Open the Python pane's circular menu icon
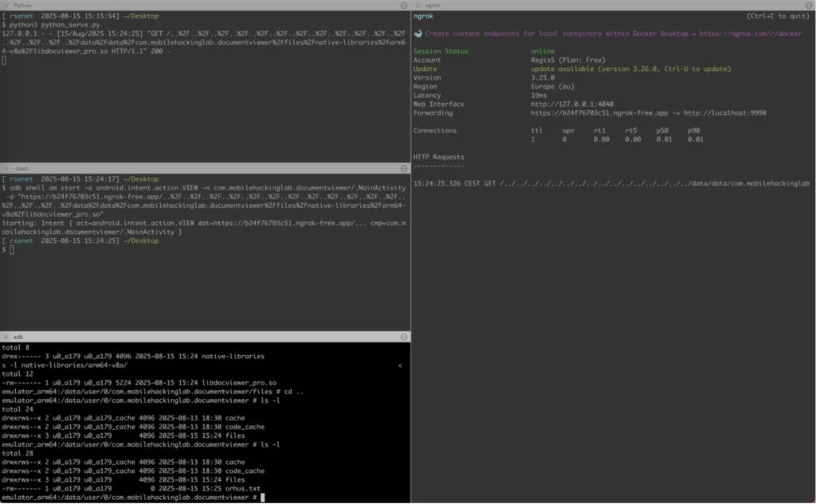816x504 pixels. 403,5
